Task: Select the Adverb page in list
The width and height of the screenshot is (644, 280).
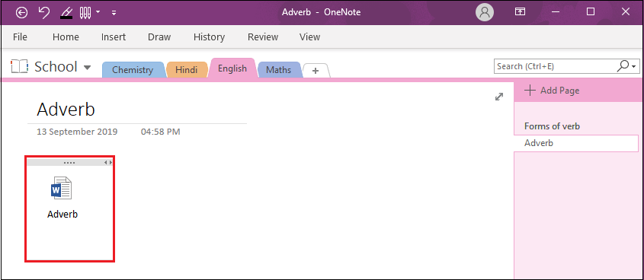Action: click(x=576, y=144)
